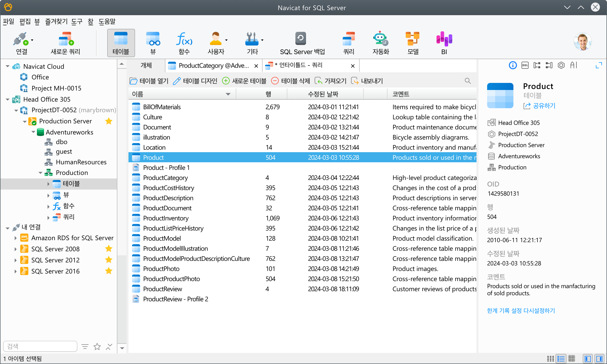Image resolution: width=607 pixels, height=364 pixels.
Task: Open the 즐겨찾기 menu
Action: (x=56, y=22)
